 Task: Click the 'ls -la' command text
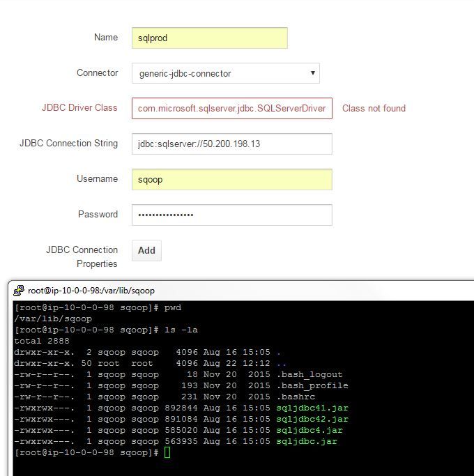click(x=181, y=330)
